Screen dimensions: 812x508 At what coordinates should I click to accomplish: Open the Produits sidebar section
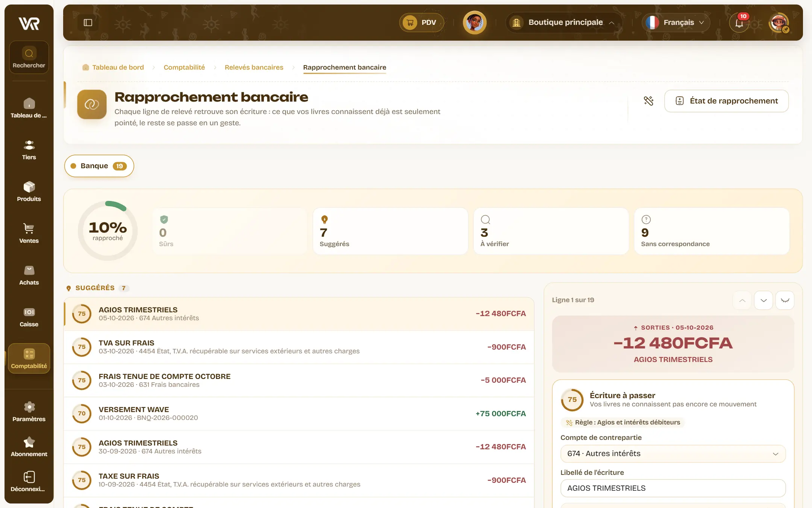[x=29, y=192]
